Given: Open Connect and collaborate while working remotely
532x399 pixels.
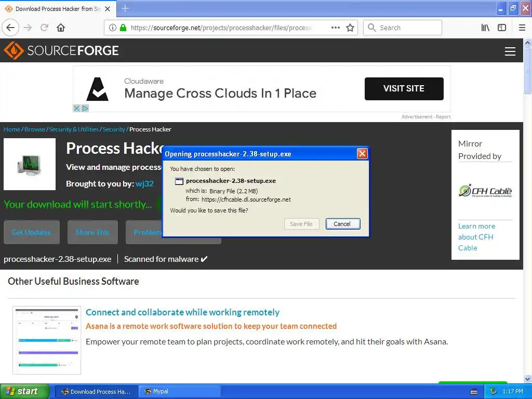Looking at the screenshot, I should click(182, 312).
